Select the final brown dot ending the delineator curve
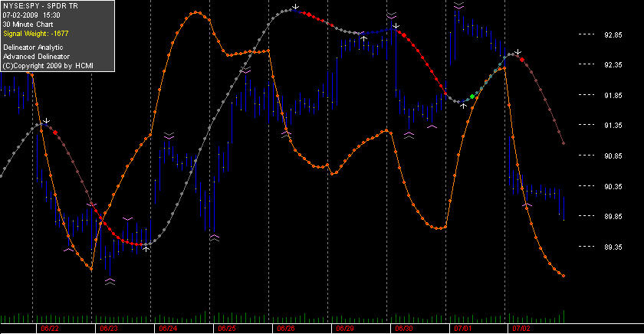Viewport: 644px width, 334px height. pos(563,143)
